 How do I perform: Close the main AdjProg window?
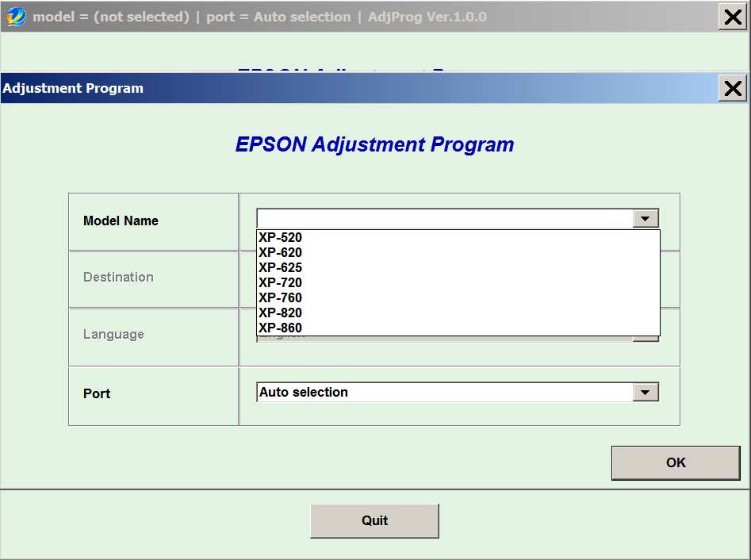pyautogui.click(x=732, y=17)
